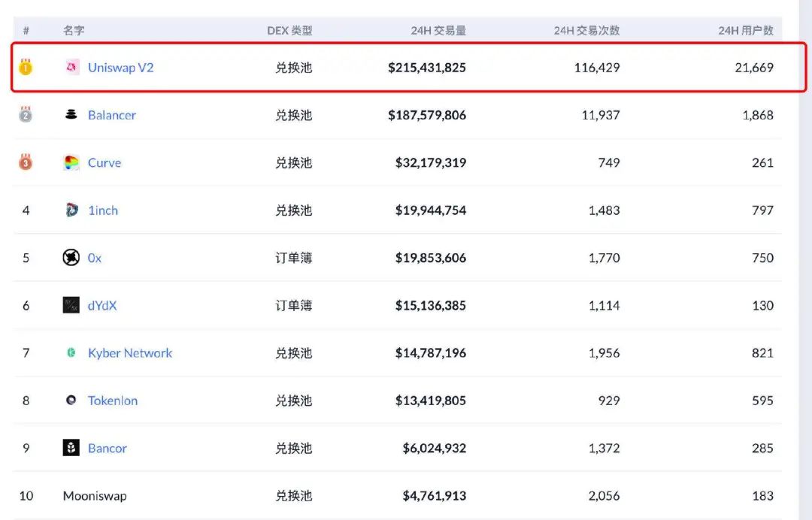Select the $13,419,805 Tokenlon volume value
This screenshot has width=812, height=520.
(x=431, y=401)
